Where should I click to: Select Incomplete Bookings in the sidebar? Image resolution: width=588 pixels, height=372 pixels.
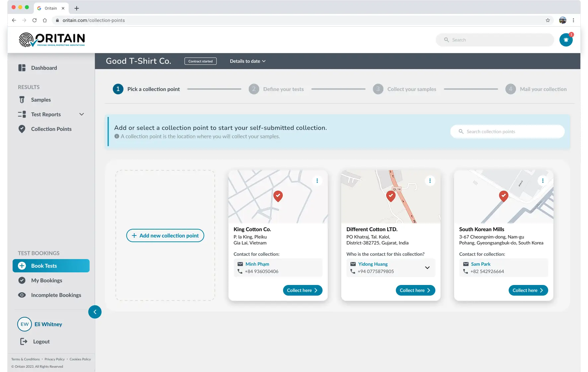pyautogui.click(x=56, y=295)
